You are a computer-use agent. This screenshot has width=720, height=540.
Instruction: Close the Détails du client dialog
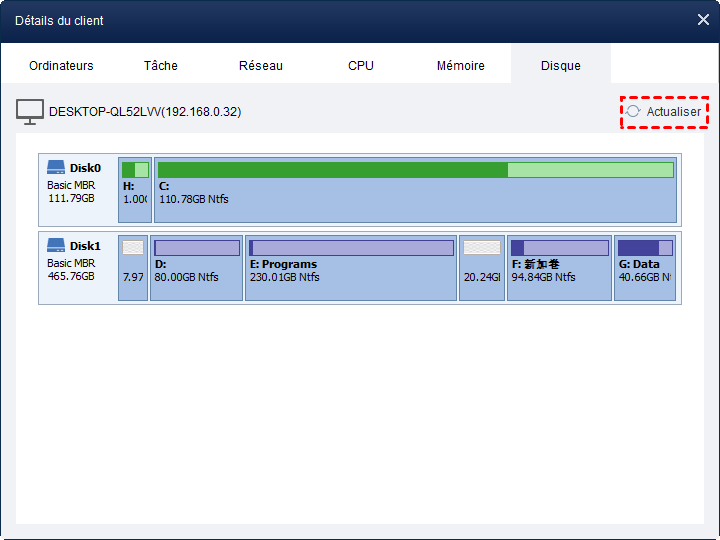[703, 20]
